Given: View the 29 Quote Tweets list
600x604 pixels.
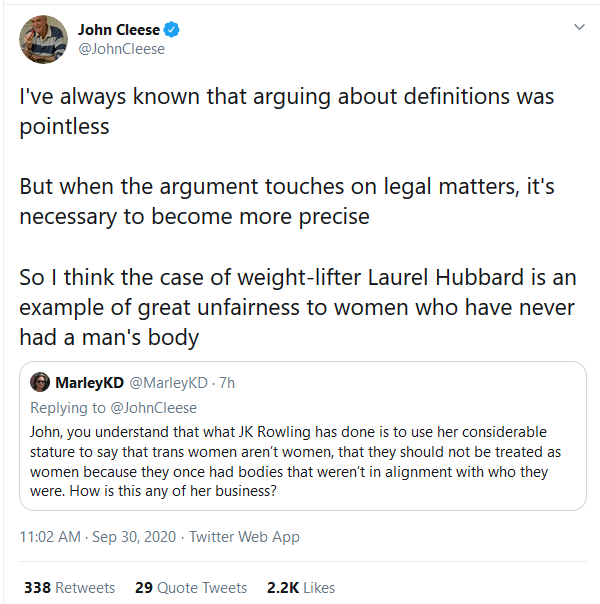Looking at the screenshot, I should pos(191,588).
